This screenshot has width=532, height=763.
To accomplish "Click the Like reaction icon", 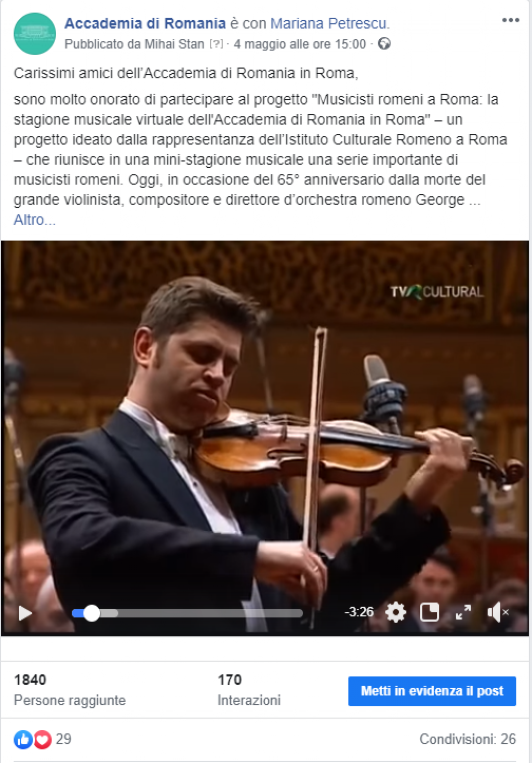I will point(23,739).
